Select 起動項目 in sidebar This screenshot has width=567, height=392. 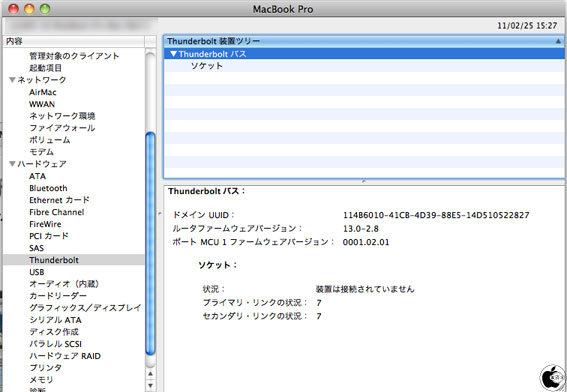pos(46,68)
